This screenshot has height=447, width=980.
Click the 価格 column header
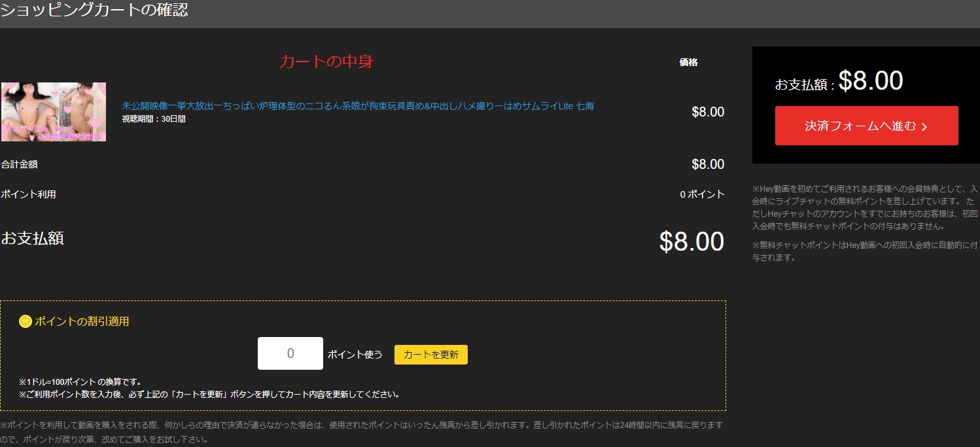pos(688,62)
